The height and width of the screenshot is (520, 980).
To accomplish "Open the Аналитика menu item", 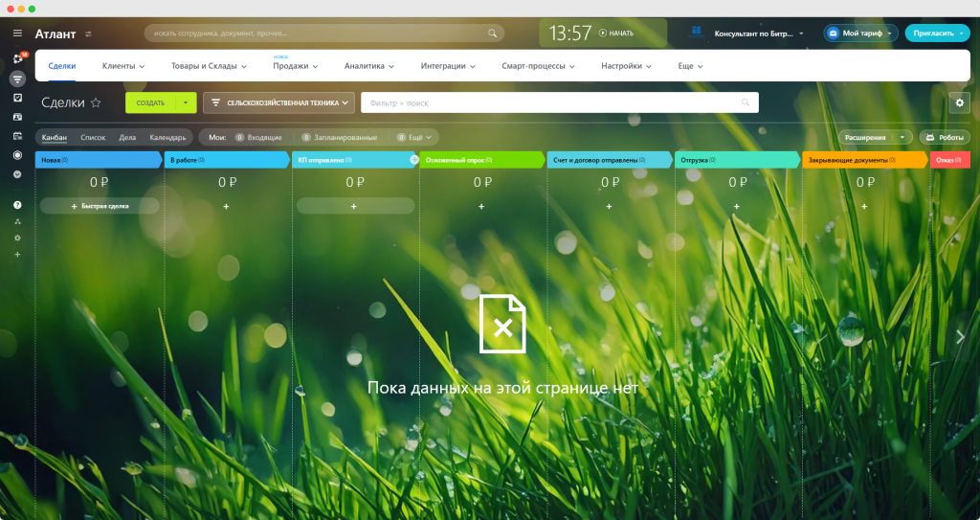I will click(x=368, y=66).
